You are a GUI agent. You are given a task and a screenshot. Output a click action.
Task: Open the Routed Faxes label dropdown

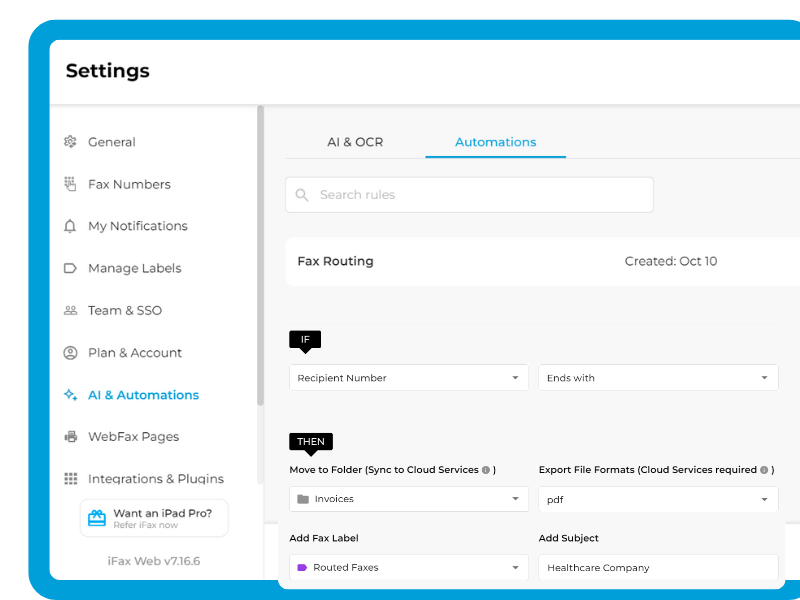click(x=409, y=567)
